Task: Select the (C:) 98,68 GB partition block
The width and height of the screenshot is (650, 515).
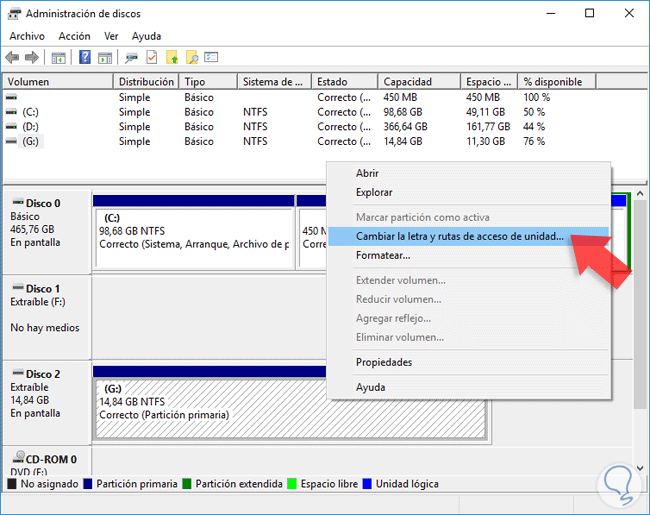Action: point(194,238)
